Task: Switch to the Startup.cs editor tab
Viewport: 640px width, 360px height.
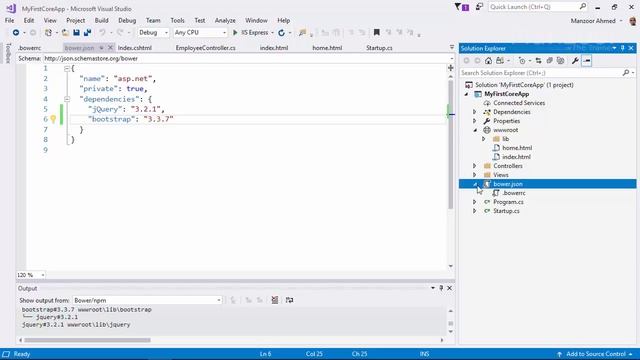Action: (x=379, y=48)
